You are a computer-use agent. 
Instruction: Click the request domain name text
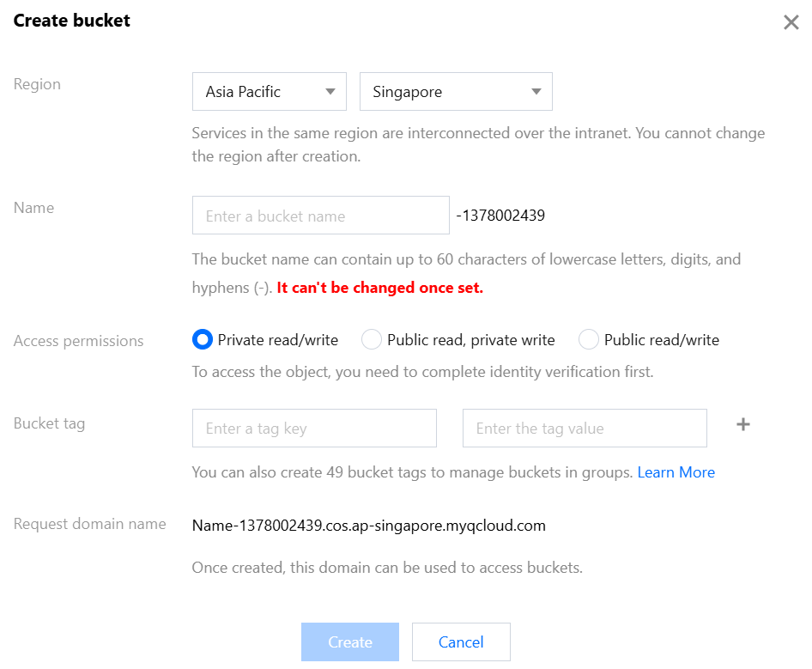pyautogui.click(x=368, y=525)
